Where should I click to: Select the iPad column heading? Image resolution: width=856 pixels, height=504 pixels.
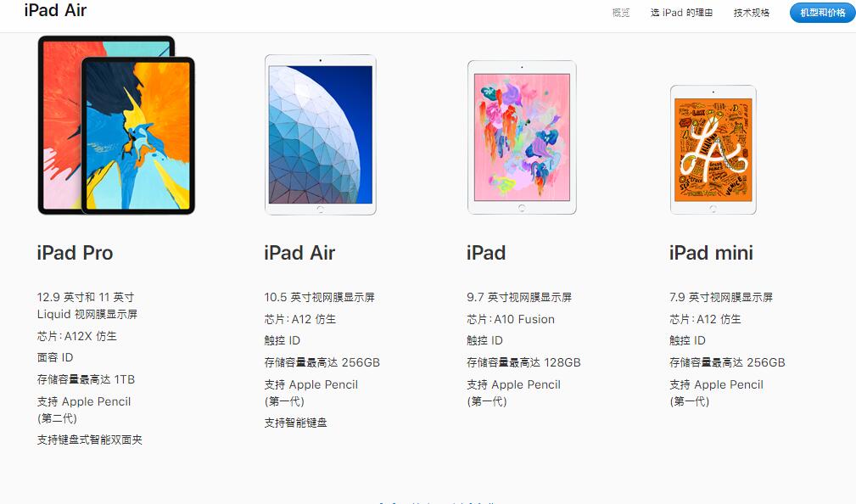(x=486, y=253)
